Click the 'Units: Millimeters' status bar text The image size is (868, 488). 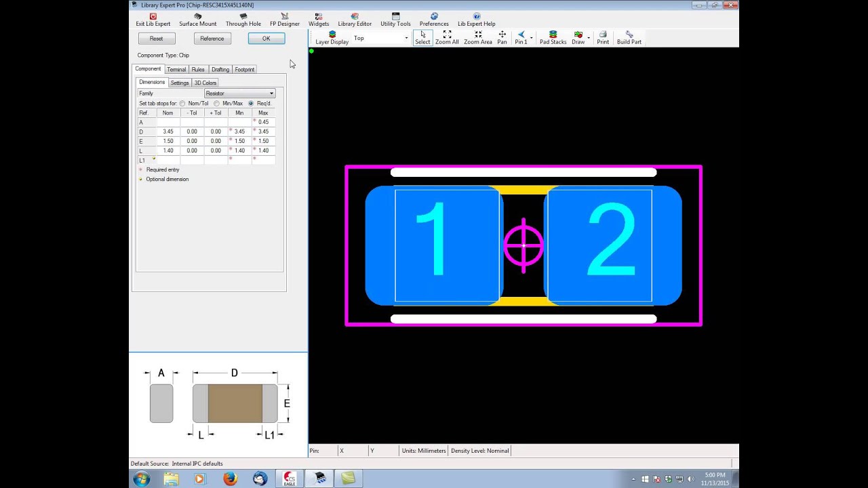point(424,451)
